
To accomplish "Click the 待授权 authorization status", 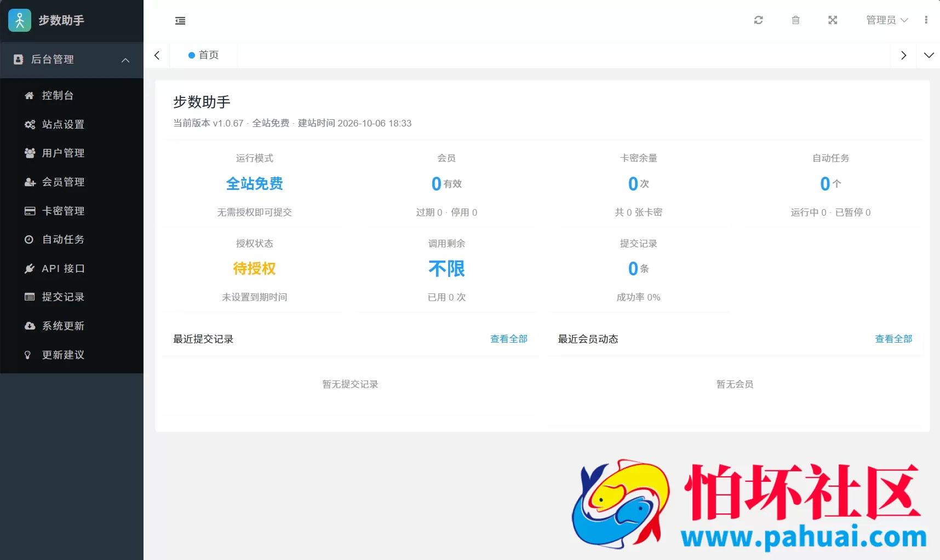I will 255,268.
